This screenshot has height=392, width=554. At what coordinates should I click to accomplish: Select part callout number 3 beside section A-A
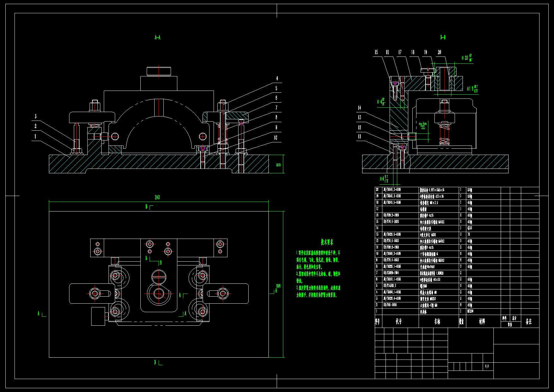click(36, 116)
